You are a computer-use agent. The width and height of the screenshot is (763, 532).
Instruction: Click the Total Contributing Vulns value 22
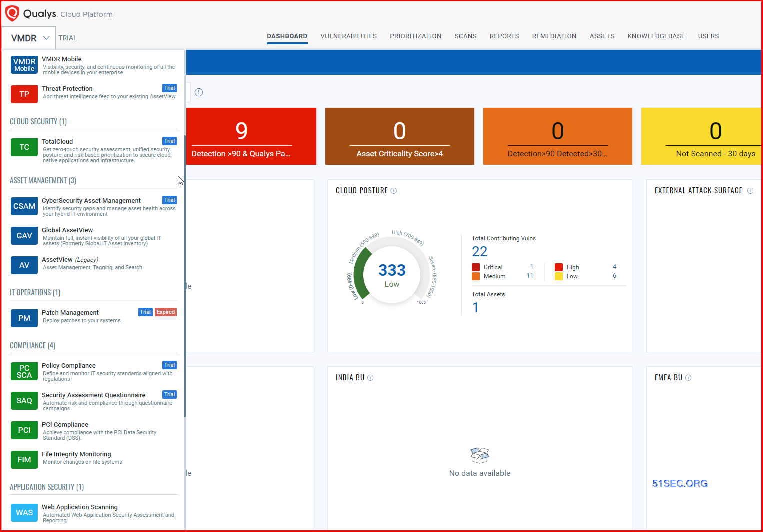click(x=480, y=252)
